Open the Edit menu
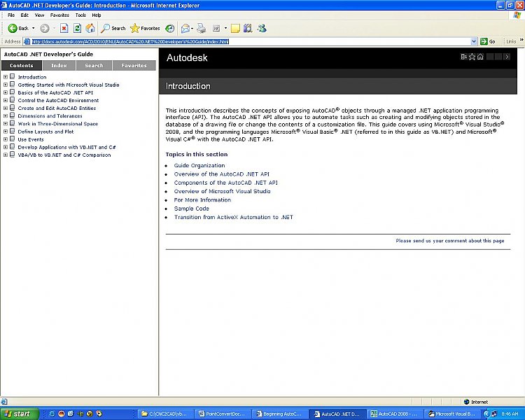The image size is (525, 420). tap(24, 15)
